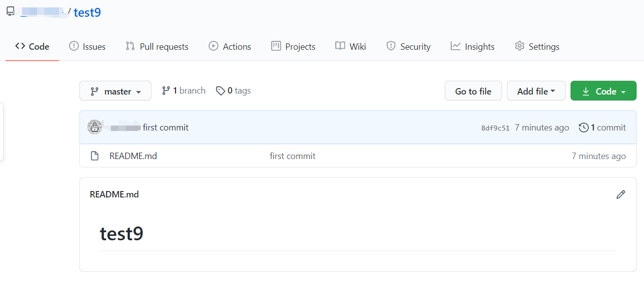
Task: Switch to the Projects tab
Action: (x=293, y=47)
